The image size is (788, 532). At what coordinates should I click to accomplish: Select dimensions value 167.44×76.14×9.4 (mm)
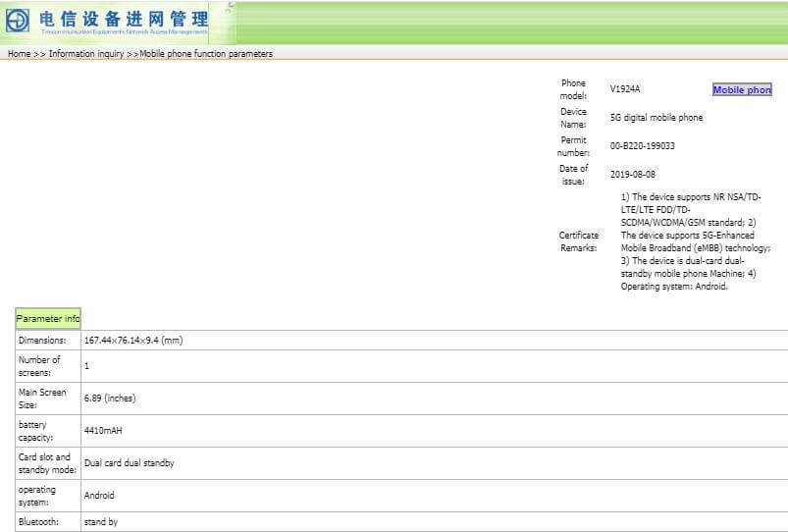click(133, 341)
